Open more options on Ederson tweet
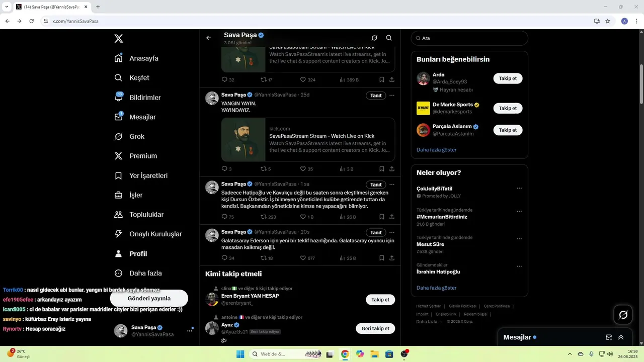 (x=392, y=232)
